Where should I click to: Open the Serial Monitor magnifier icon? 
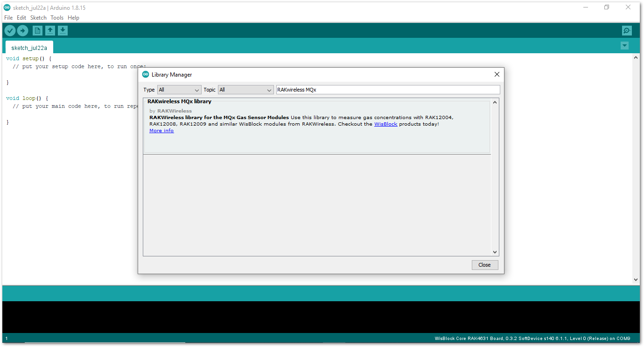tap(627, 31)
